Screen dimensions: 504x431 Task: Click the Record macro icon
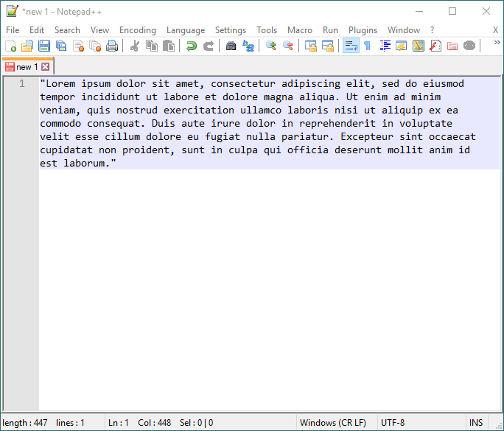tap(469, 46)
